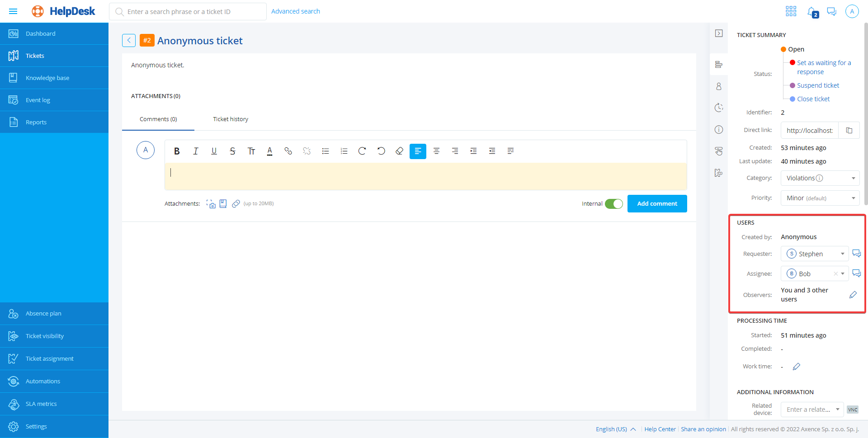The image size is (868, 438).
Task: Apply strikethrough formatting in editor
Action: click(x=232, y=151)
